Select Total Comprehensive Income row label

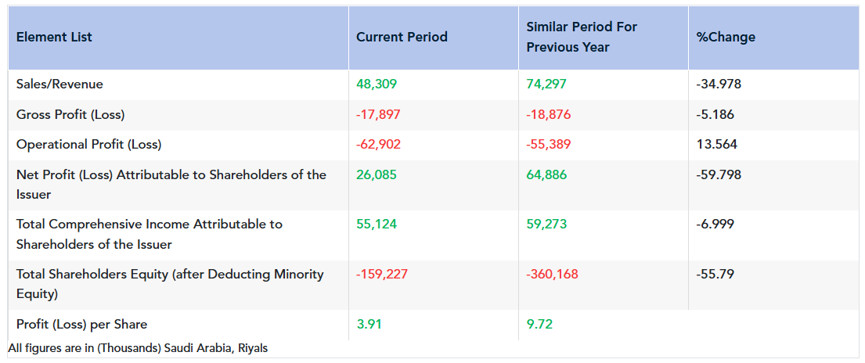(149, 234)
